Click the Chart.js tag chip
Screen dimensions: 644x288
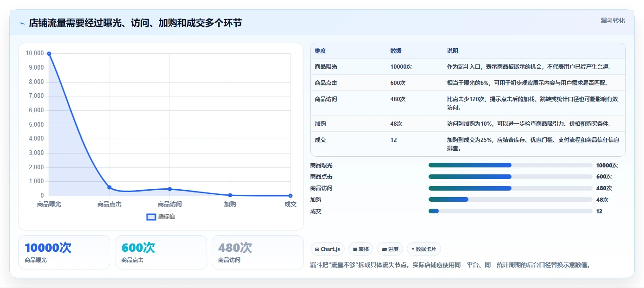(x=328, y=249)
